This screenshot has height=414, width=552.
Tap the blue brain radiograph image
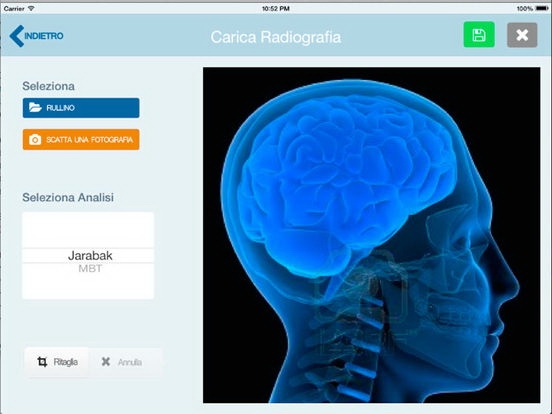(371, 235)
